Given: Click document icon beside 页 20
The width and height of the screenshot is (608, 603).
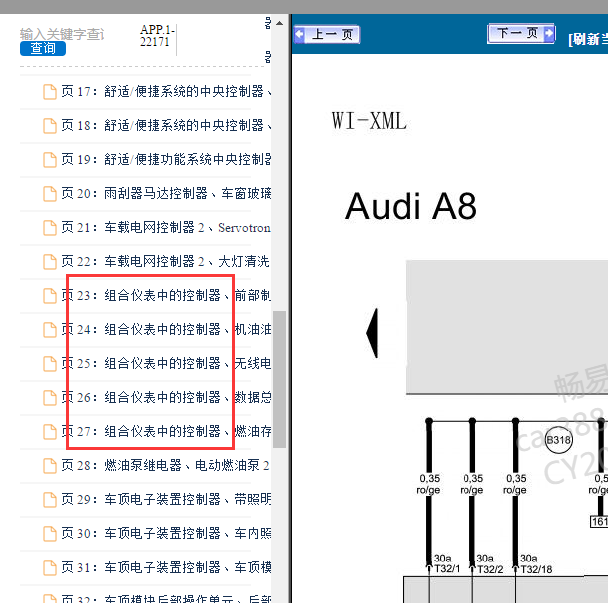Looking at the screenshot, I should tap(50, 194).
